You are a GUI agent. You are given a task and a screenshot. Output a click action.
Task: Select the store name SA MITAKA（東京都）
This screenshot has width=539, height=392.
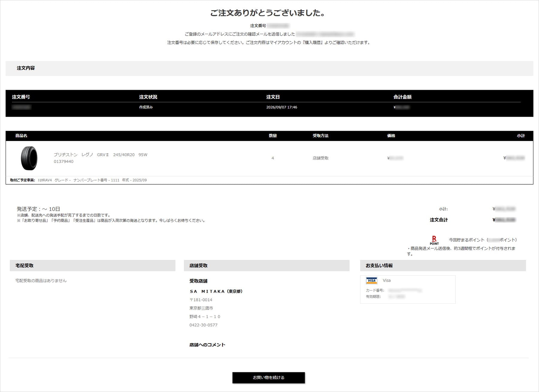(216, 291)
